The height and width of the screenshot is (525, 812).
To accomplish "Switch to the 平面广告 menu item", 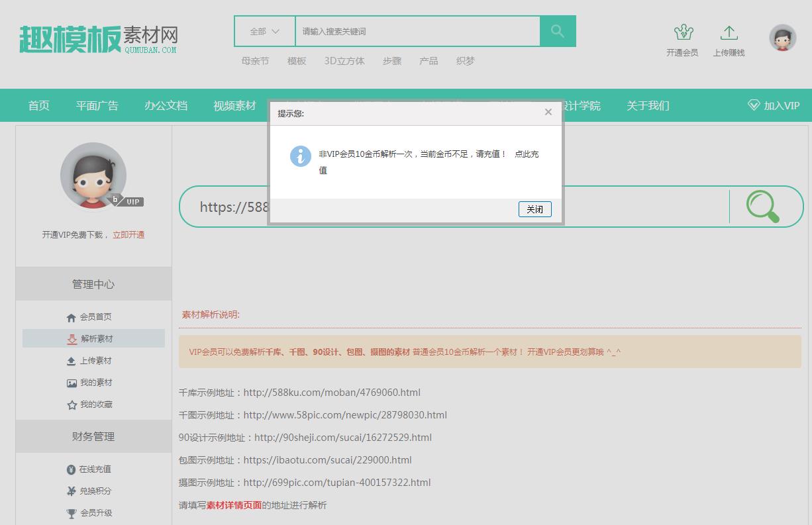I will [97, 105].
